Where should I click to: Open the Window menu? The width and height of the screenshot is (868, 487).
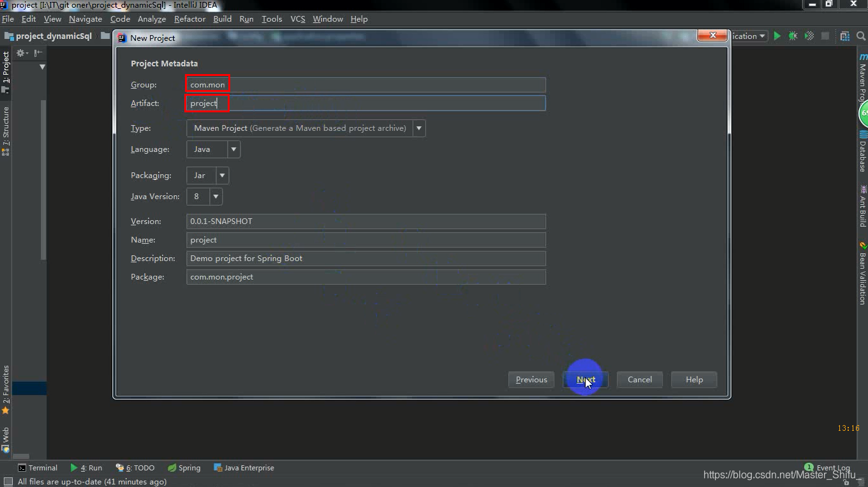click(328, 19)
